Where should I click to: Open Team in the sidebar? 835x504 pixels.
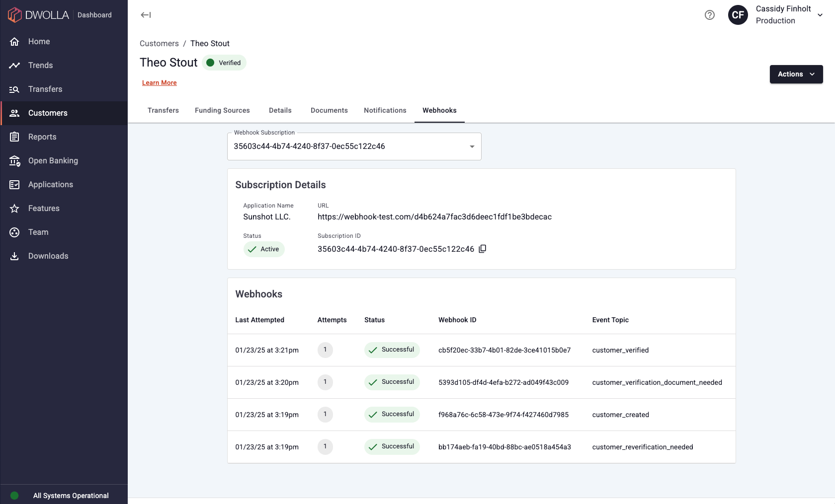[x=64, y=232]
